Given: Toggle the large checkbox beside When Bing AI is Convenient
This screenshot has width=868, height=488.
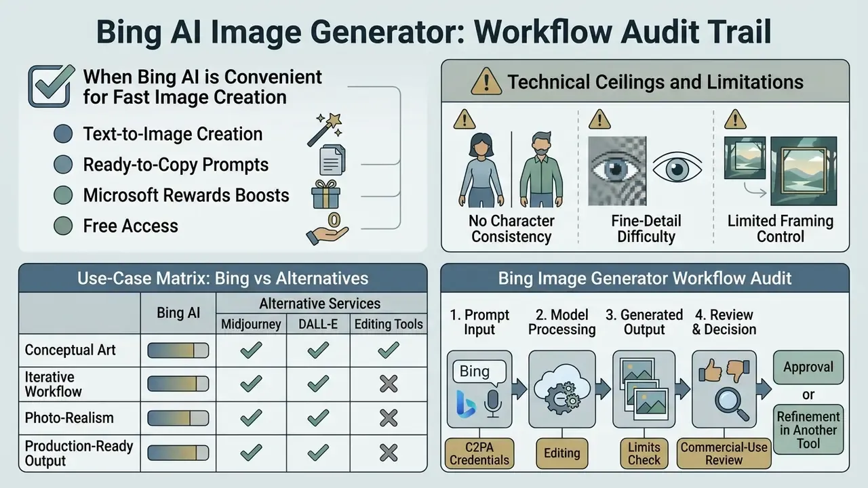Looking at the screenshot, I should click(51, 85).
